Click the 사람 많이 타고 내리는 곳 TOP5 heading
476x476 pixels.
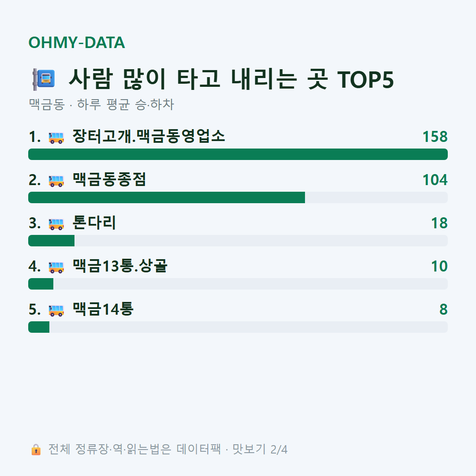pos(231,79)
